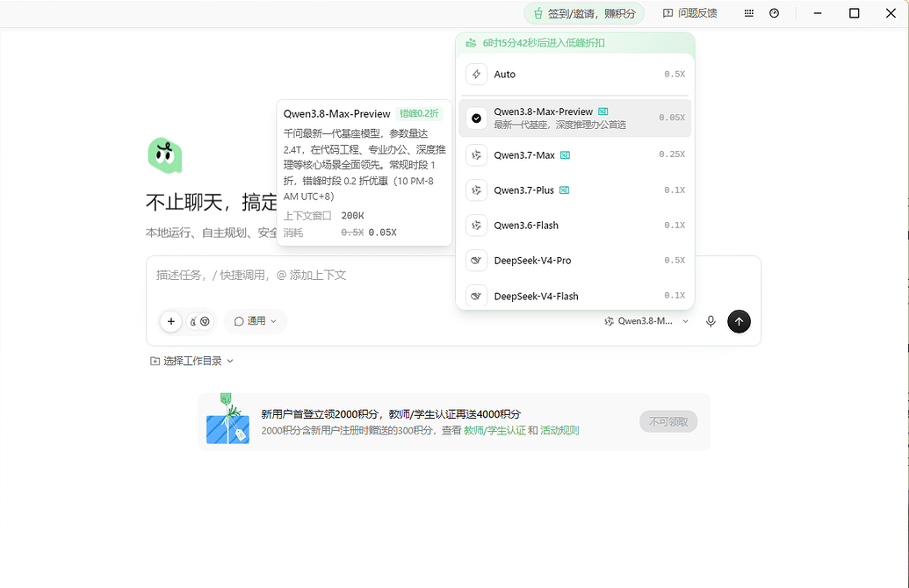Viewport: 909px width, 588px height.
Task: Click the image badge next to Qwen3.7-Max
Action: [566, 155]
